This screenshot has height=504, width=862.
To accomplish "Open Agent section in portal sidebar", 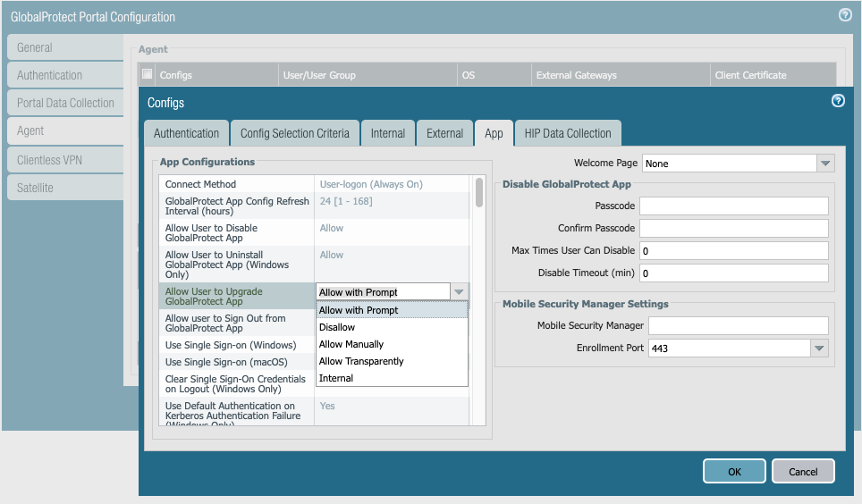I will coord(65,130).
